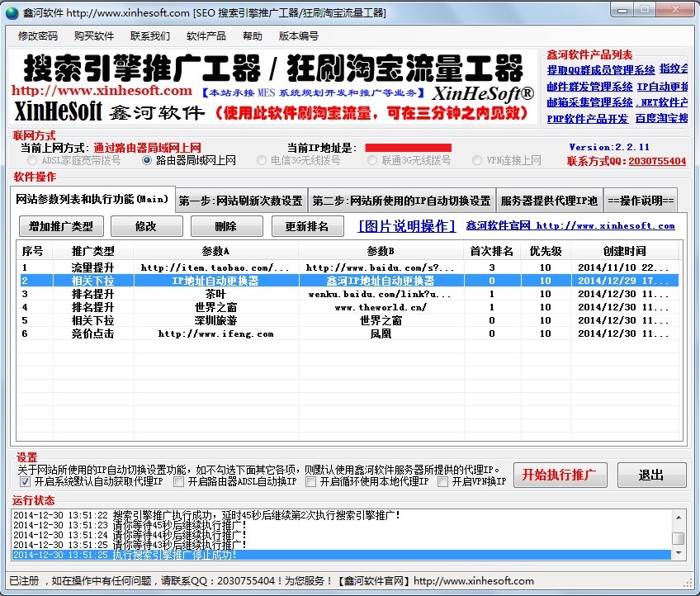Click the 修改 button
Screen dimensions: 700x596
(146, 226)
